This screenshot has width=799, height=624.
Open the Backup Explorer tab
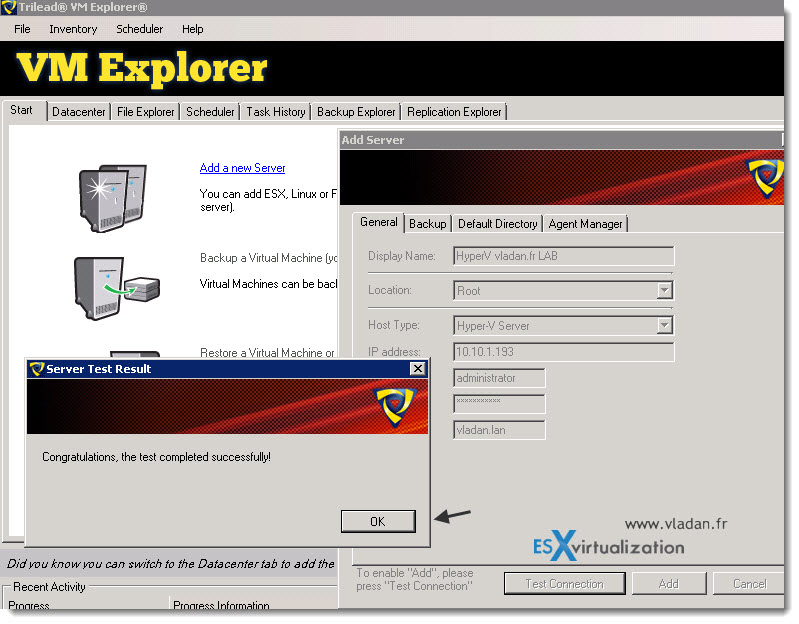356,112
